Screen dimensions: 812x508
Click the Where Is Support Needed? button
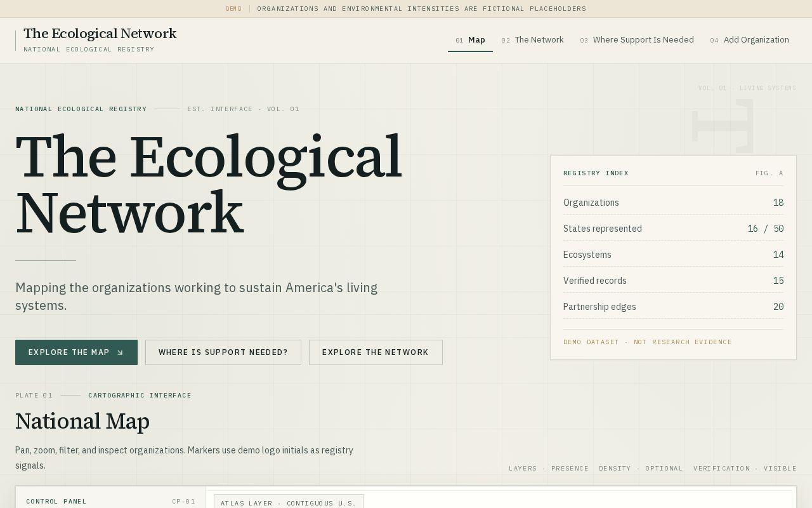pyautogui.click(x=223, y=352)
